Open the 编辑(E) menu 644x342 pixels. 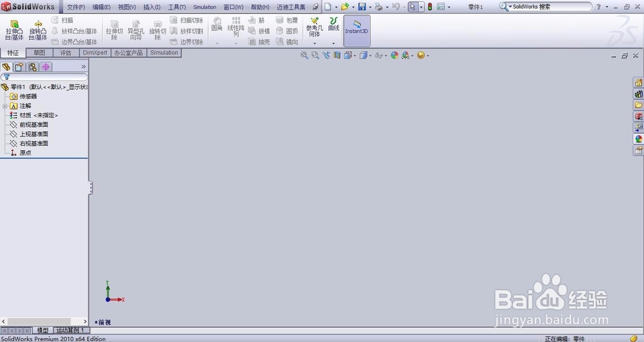coord(102,7)
